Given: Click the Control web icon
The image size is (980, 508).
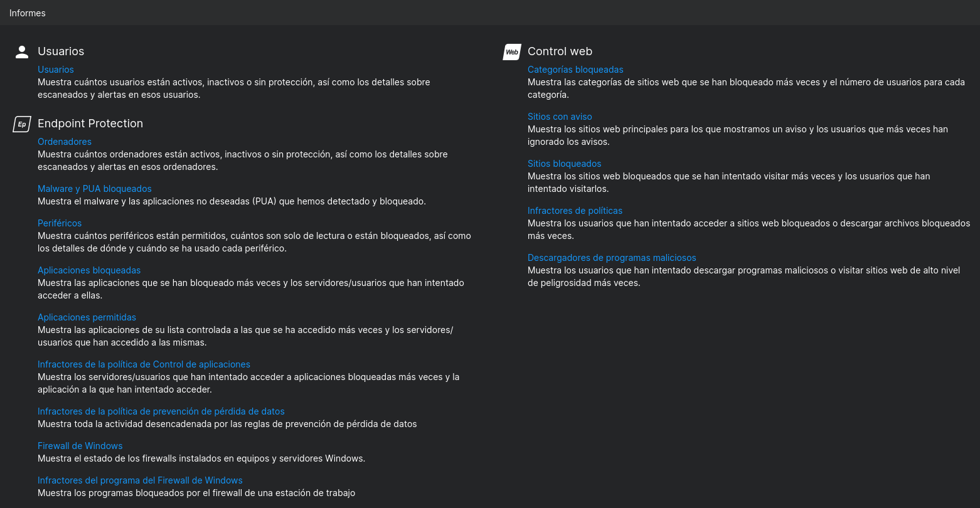Looking at the screenshot, I should [x=512, y=52].
